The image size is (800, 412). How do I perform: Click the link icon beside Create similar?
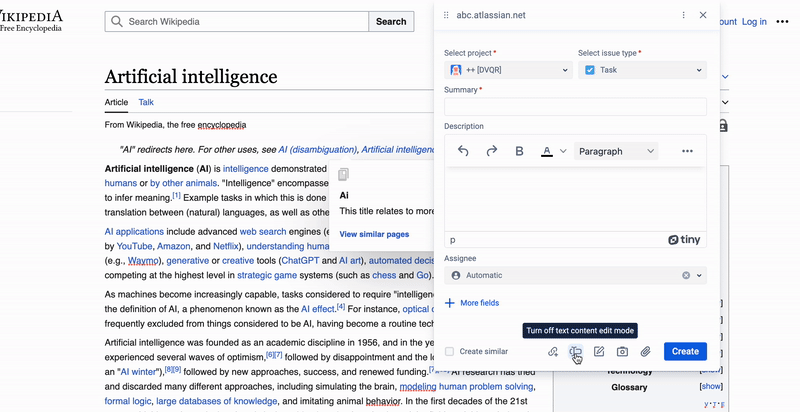coord(553,351)
